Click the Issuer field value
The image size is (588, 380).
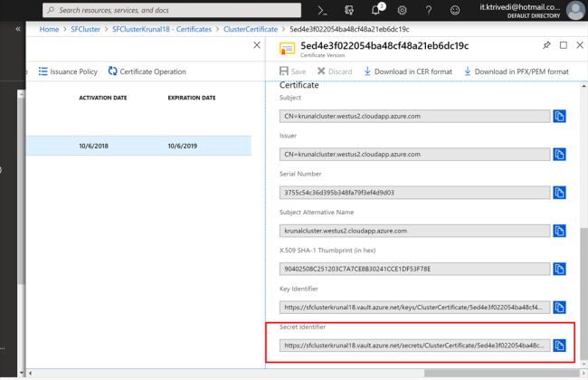coord(414,155)
